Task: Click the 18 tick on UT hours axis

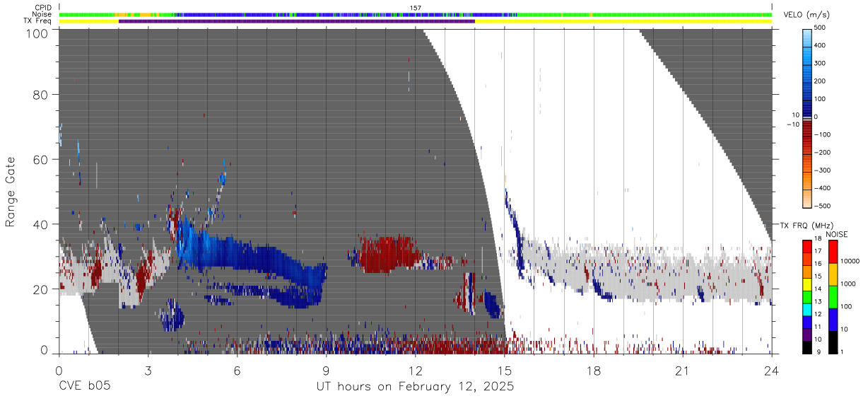Action: coord(594,371)
